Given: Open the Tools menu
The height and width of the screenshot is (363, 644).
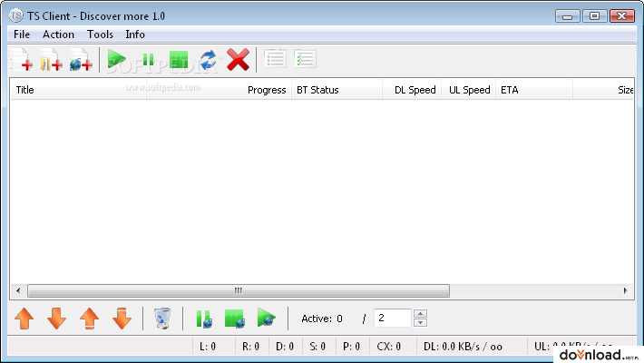Looking at the screenshot, I should (100, 34).
